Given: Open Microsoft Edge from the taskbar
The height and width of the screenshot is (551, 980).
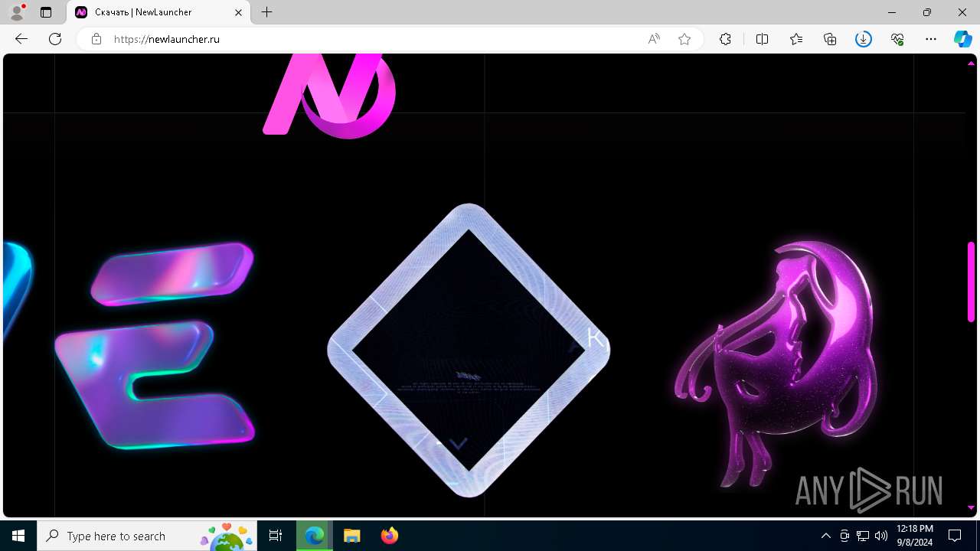Looking at the screenshot, I should tap(315, 536).
